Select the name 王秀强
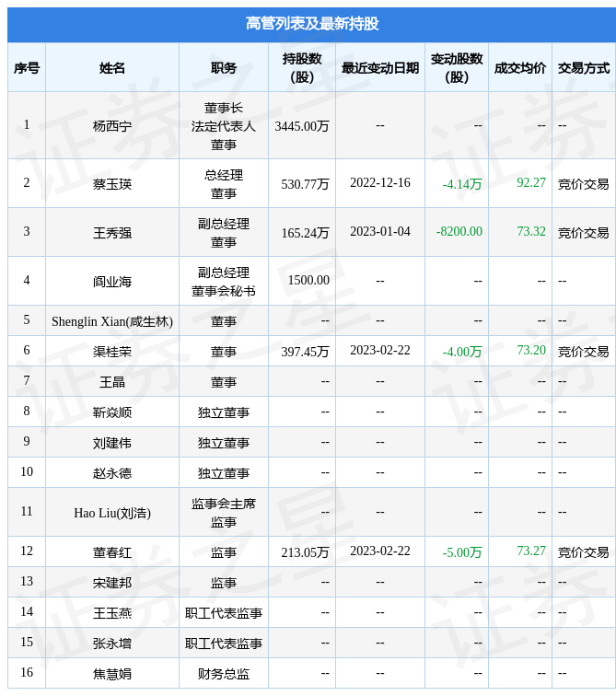The height and width of the screenshot is (696, 616). (111, 233)
